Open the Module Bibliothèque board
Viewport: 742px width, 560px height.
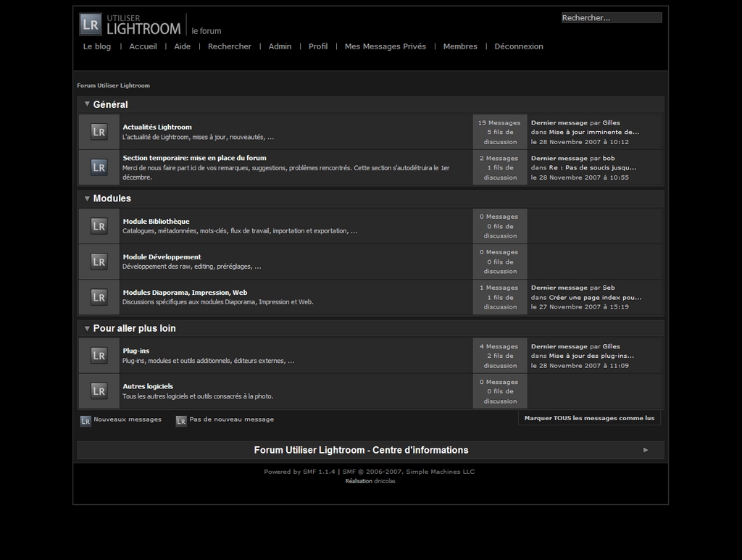click(157, 222)
